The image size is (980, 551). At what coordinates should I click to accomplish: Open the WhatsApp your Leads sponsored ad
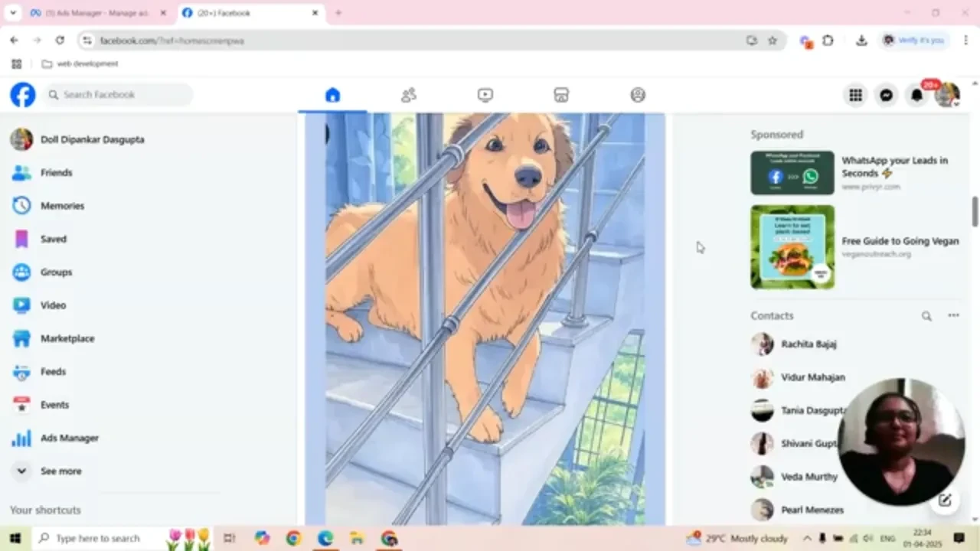854,173
